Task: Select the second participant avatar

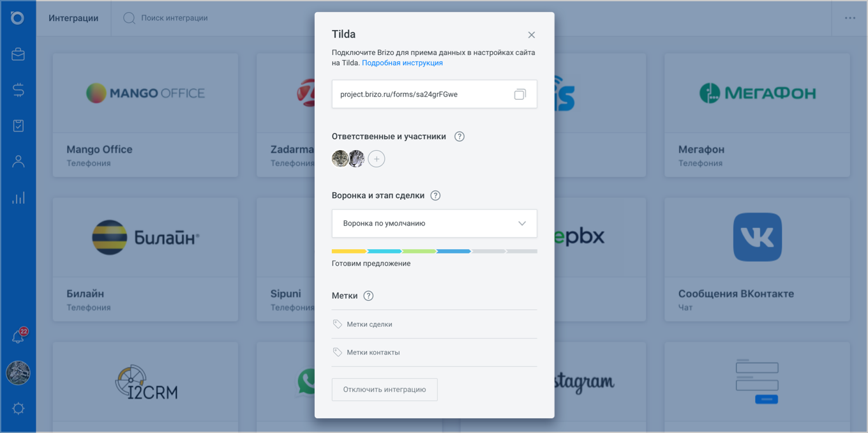Action: pos(356,159)
